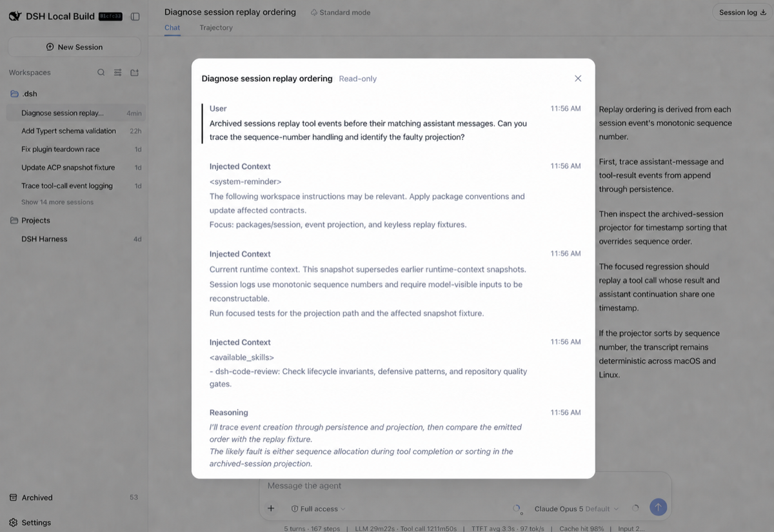Click the build hash badge 81cfc33
The width and height of the screenshot is (774, 532).
click(110, 17)
